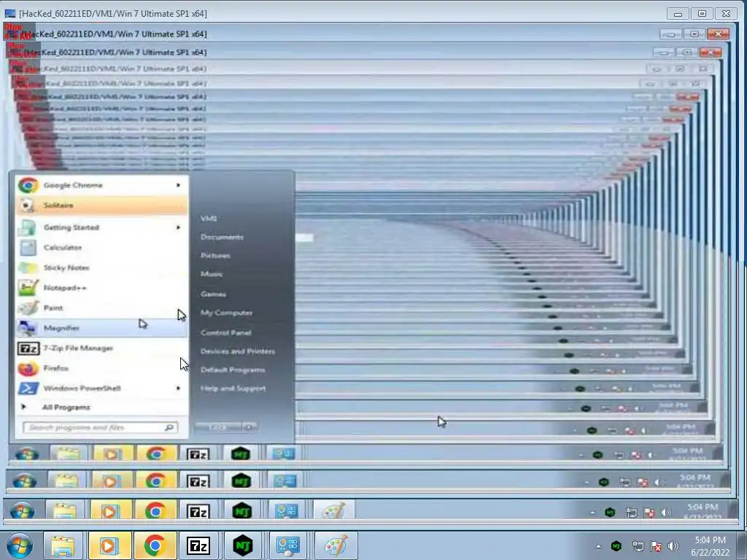Image resolution: width=747 pixels, height=560 pixels.
Task: Open Paint icon in first nested remote taskbar
Action: click(x=333, y=511)
